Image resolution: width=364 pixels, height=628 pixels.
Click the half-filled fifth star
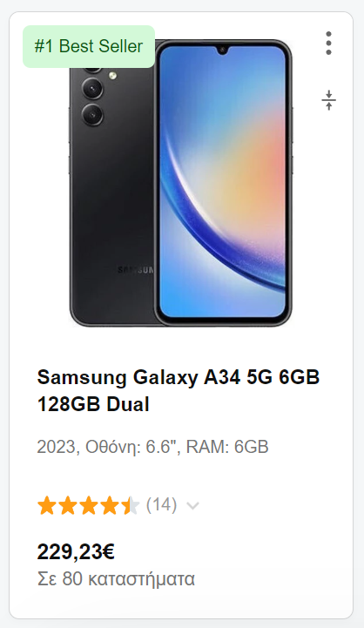pyautogui.click(x=130, y=505)
